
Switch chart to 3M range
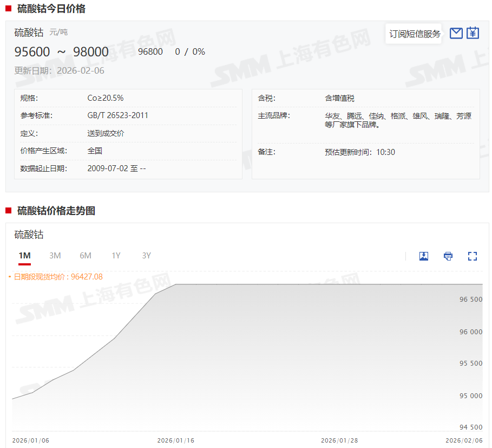pos(55,256)
